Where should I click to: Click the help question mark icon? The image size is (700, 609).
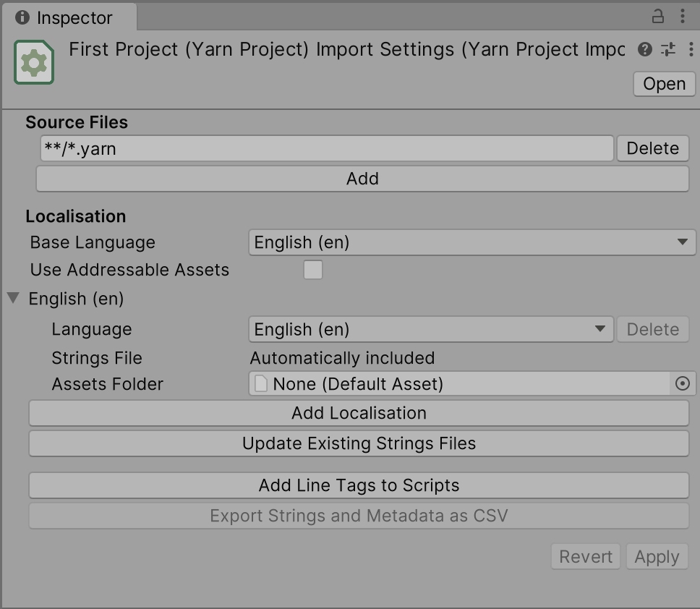(x=645, y=49)
